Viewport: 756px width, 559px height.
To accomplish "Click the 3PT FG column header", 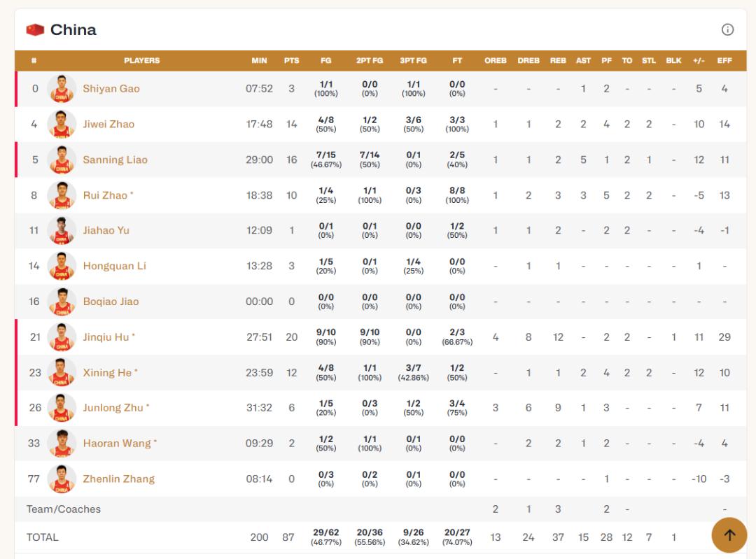I will click(x=413, y=61).
